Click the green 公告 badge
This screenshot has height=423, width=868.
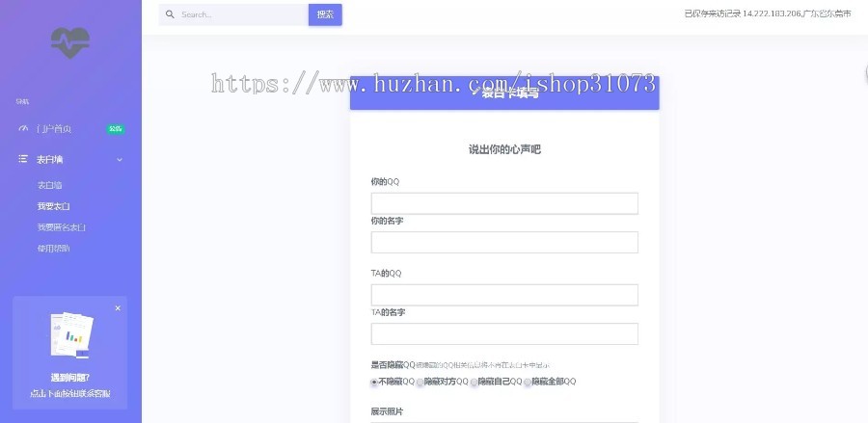click(x=116, y=129)
